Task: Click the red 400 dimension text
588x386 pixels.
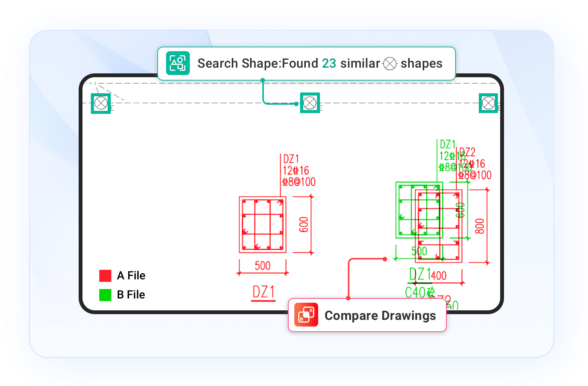Action: pos(439,276)
